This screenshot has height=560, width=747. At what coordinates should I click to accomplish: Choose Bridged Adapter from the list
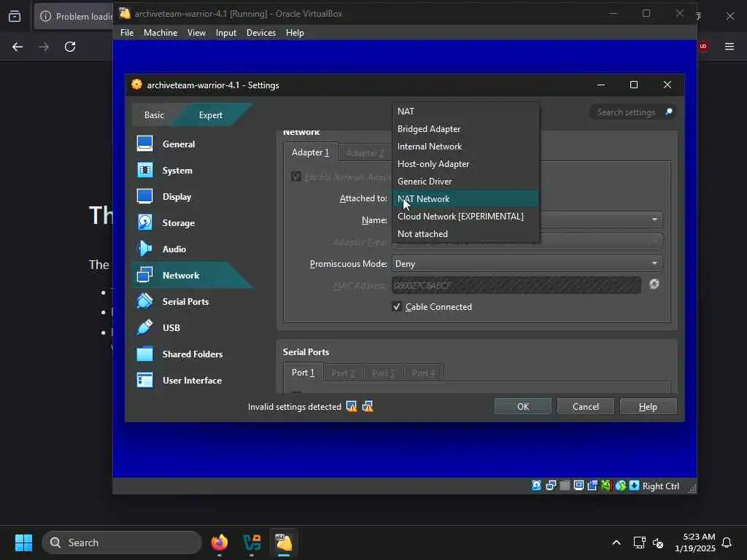(x=465, y=129)
